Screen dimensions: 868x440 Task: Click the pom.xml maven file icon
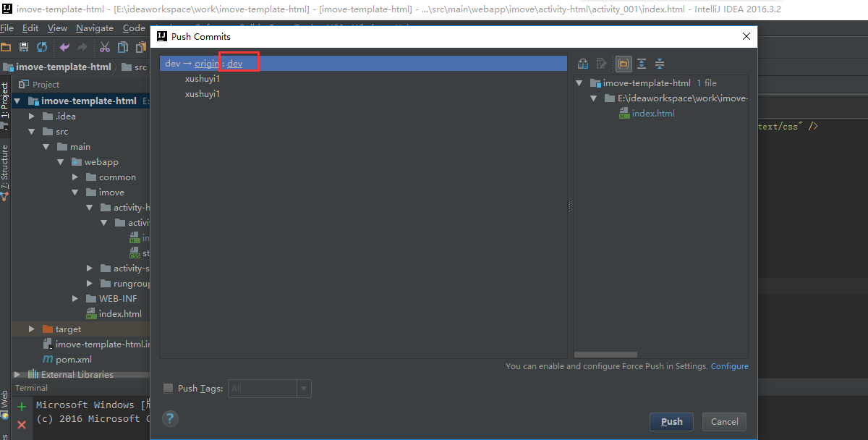tap(48, 360)
